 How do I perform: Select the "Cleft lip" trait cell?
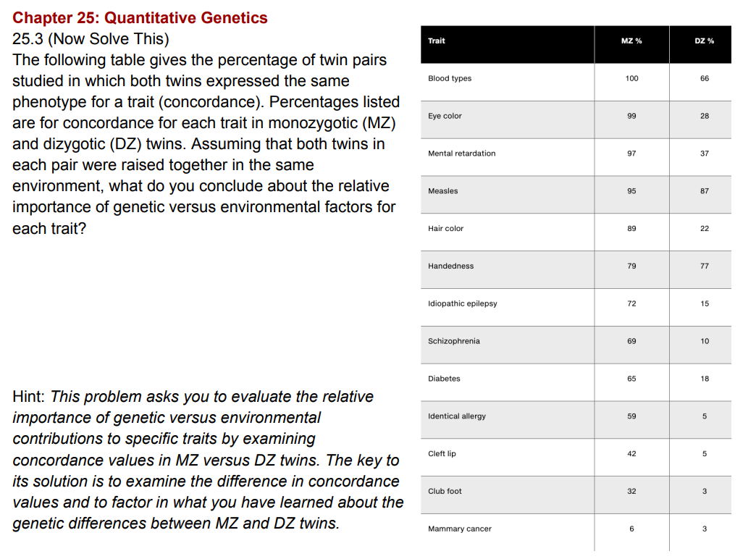tap(442, 454)
